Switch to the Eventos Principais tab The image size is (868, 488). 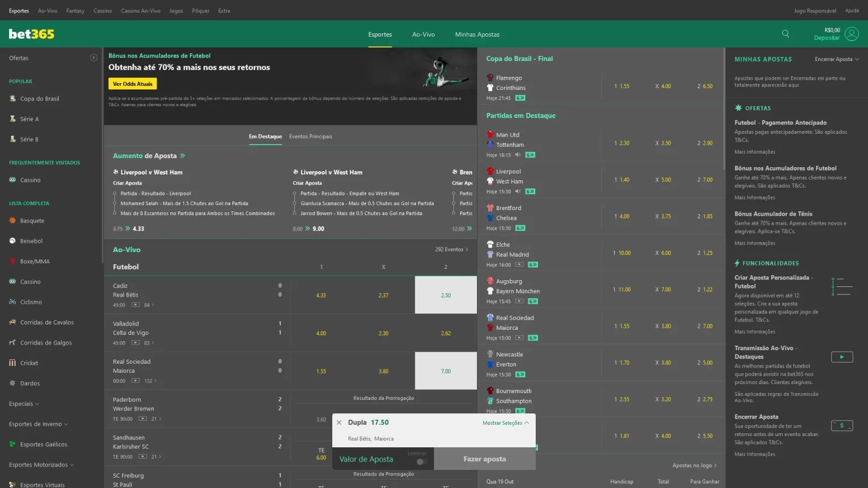tap(311, 137)
